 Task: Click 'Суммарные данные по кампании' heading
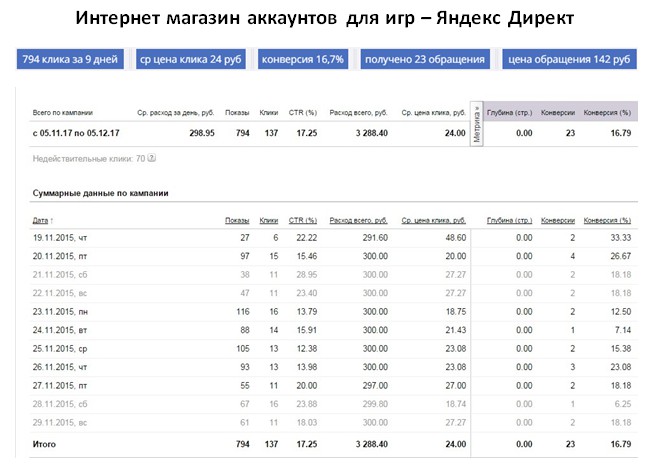(101, 193)
